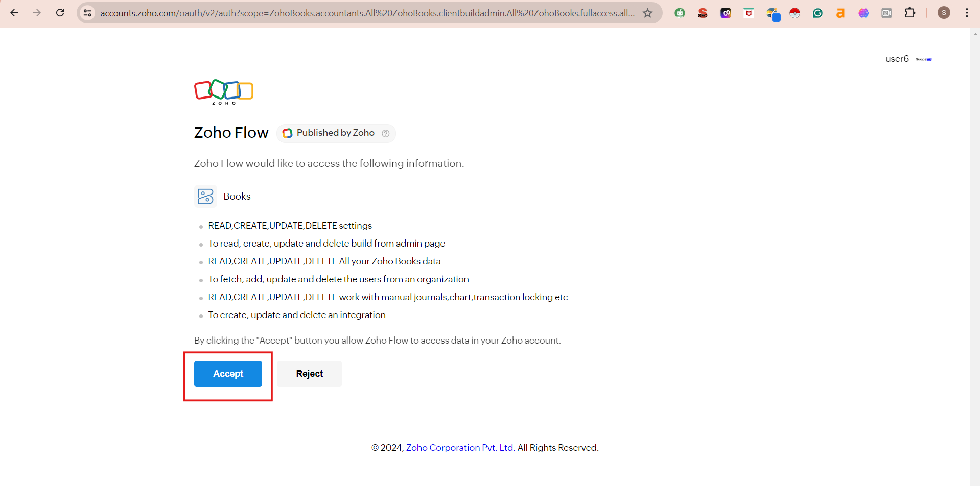Image resolution: width=980 pixels, height=486 pixels.
Task: Click the Zoho logo
Action: (224, 92)
